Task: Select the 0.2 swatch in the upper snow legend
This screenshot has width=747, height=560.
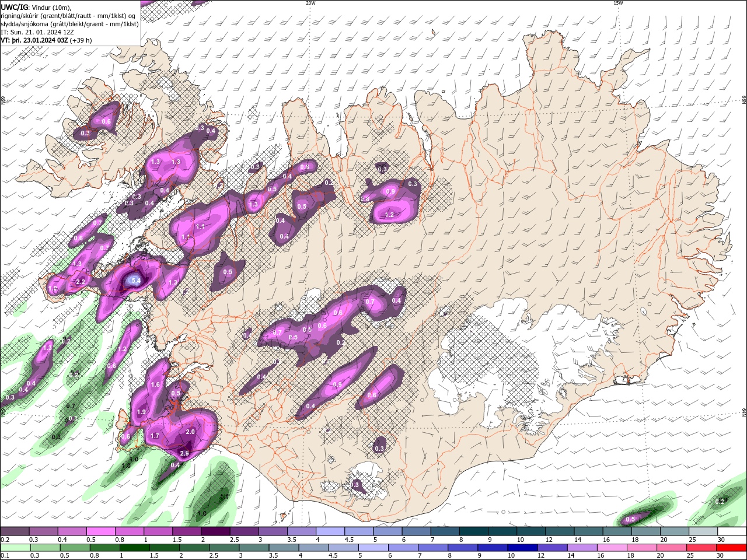Action: [15, 531]
